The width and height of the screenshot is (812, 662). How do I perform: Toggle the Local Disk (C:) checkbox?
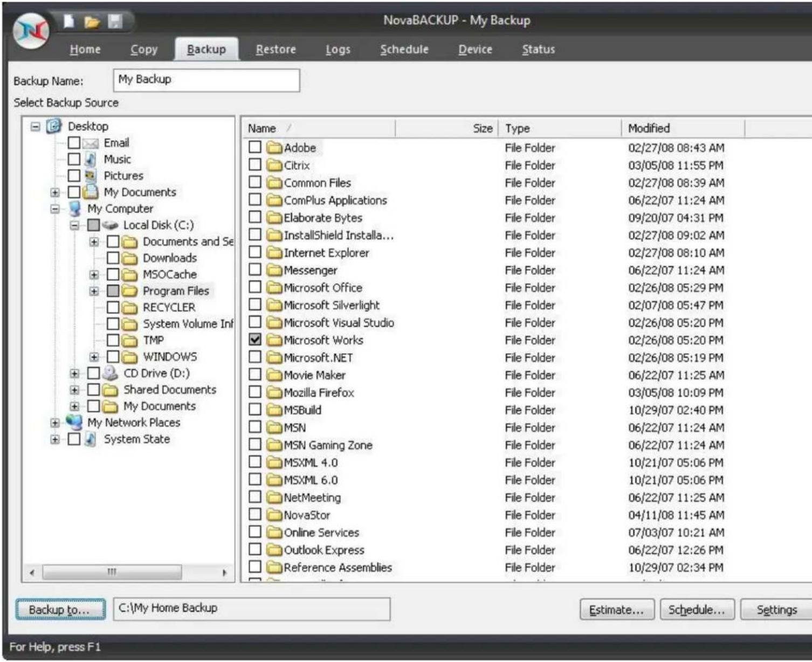[x=93, y=225]
